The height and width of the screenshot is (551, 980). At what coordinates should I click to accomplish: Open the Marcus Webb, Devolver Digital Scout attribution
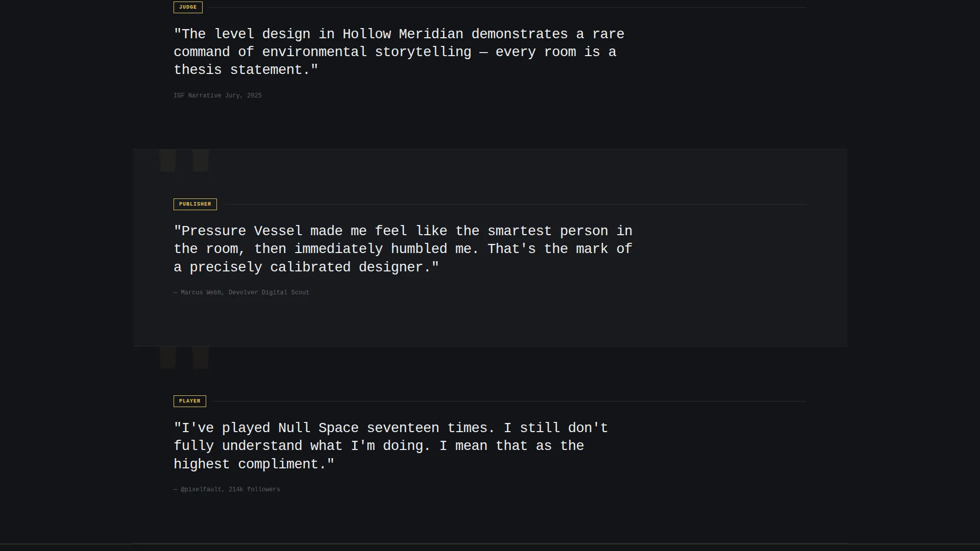click(x=241, y=292)
